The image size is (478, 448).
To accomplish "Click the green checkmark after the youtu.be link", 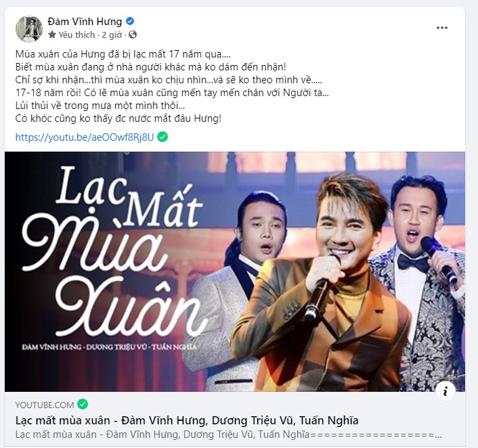I will pos(162,137).
